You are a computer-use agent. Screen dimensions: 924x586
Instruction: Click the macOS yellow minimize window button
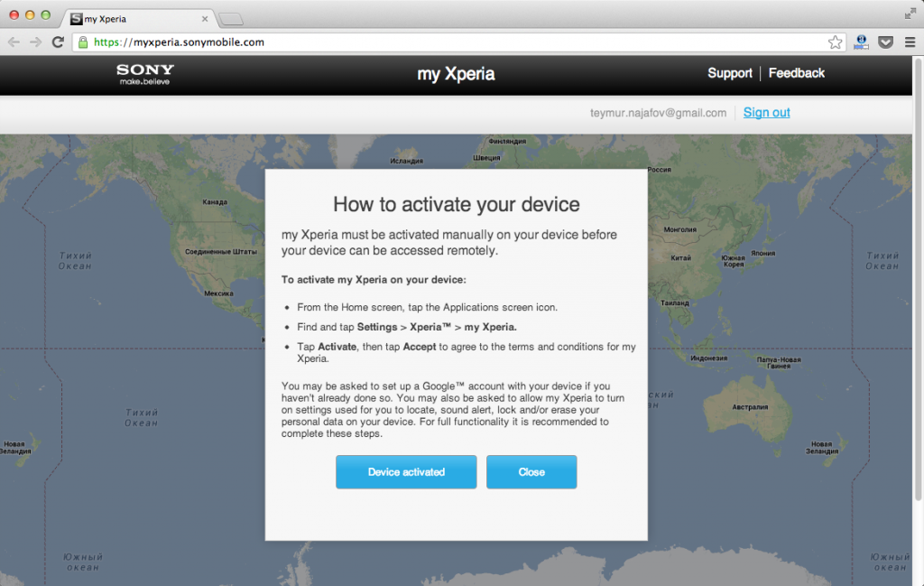(x=30, y=14)
